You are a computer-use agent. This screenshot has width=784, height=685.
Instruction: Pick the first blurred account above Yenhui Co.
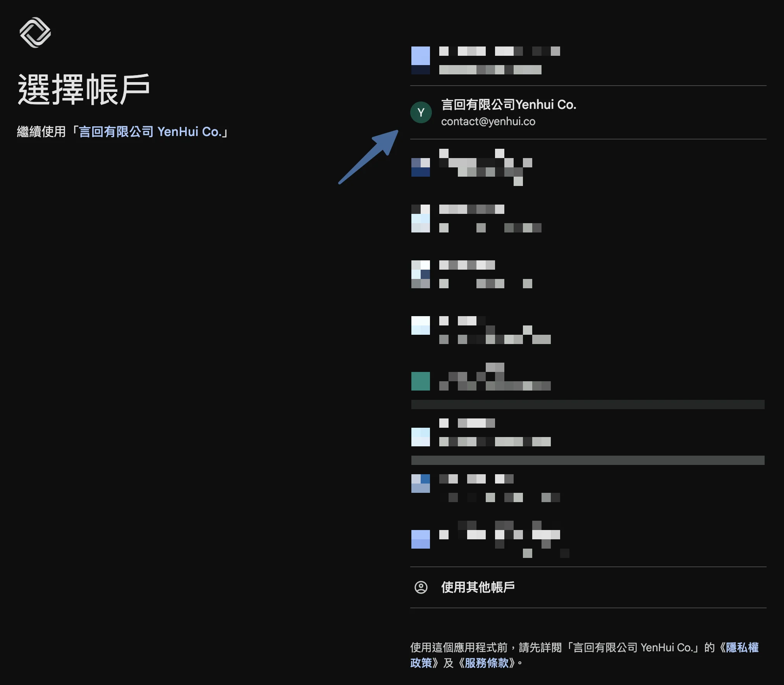(x=588, y=60)
